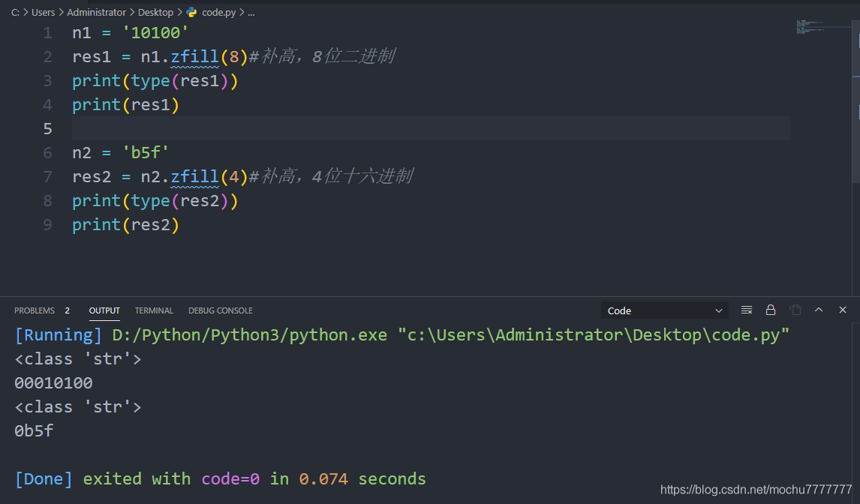860x504 pixels.
Task: Toggle the output scroll lock icon
Action: (771, 310)
